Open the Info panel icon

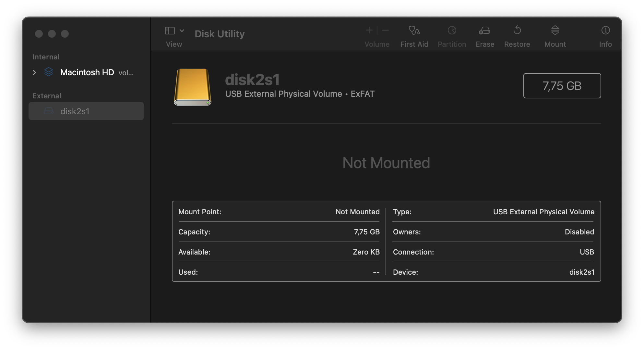[x=605, y=31]
